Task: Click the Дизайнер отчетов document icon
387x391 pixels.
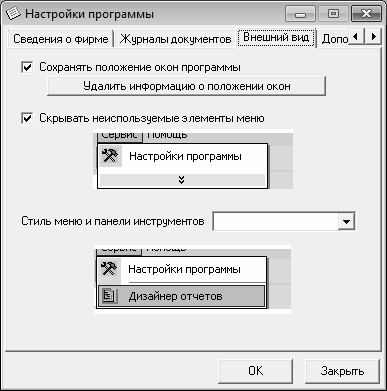Action: [109, 296]
